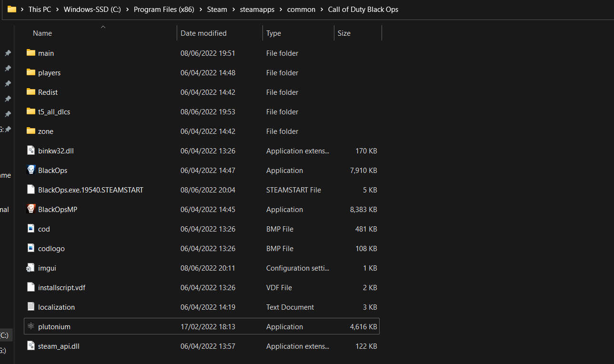Open dropdown chevron after Program Files (x86)
Viewport: 614px width, 364px height.
(x=201, y=10)
